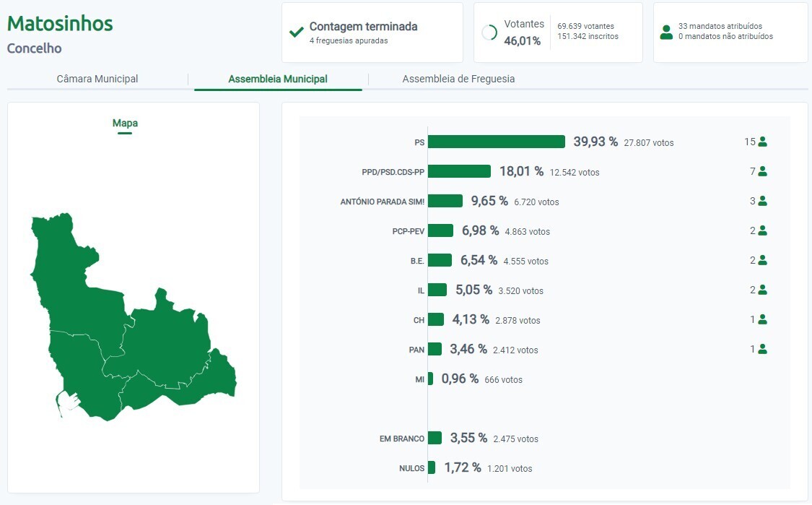Click the green checkmark on Contagem terminada card
Image resolution: width=812 pixels, height=505 pixels.
pyautogui.click(x=296, y=32)
